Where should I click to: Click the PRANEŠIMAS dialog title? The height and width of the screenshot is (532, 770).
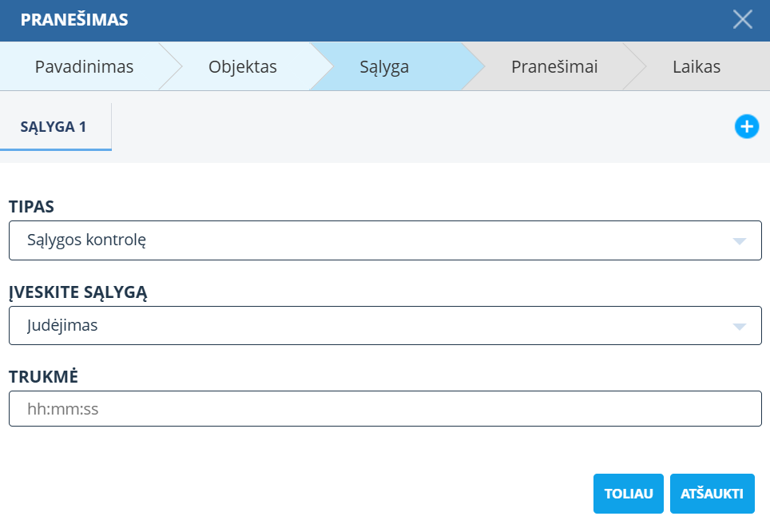tap(74, 21)
